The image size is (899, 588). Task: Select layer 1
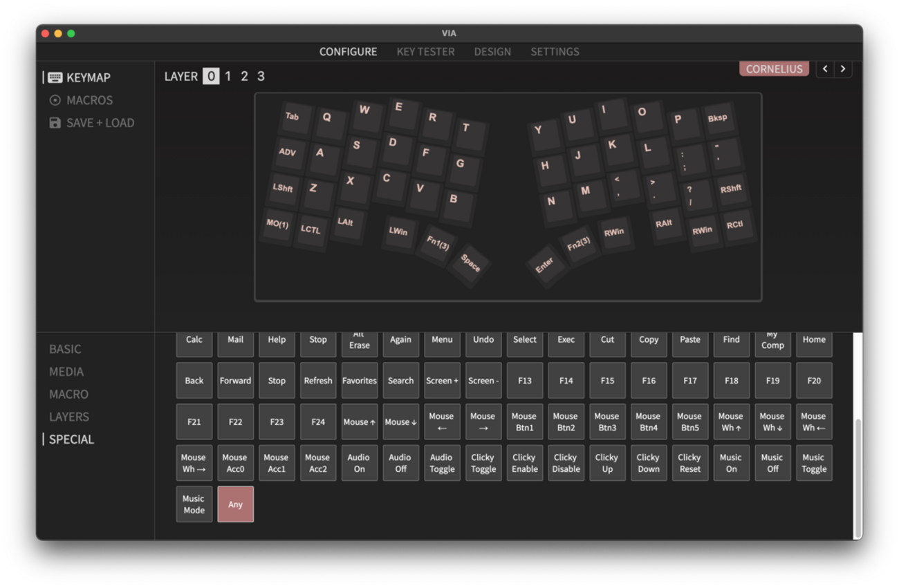click(228, 76)
